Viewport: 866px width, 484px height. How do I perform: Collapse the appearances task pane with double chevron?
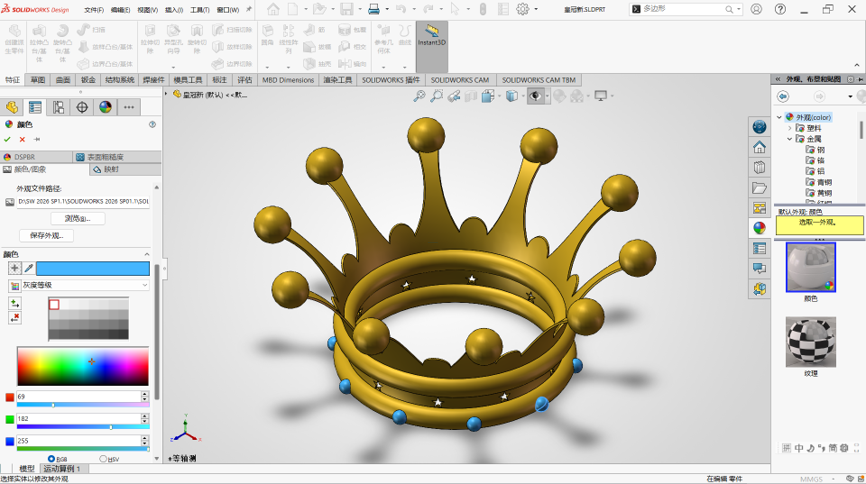[778, 80]
